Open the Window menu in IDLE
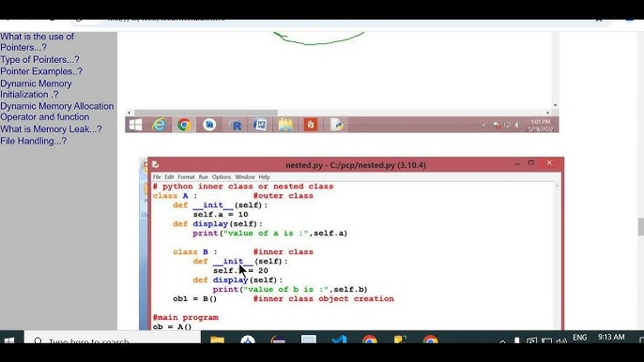This screenshot has width=644, height=362. tap(245, 177)
